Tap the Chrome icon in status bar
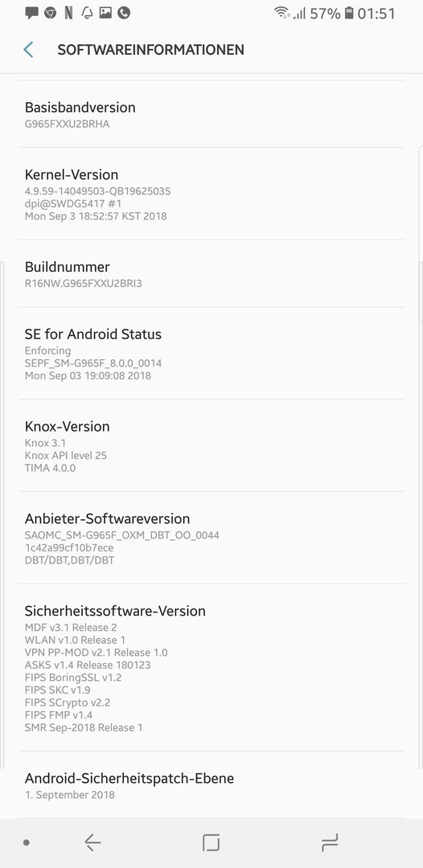Image resolution: width=423 pixels, height=868 pixels. click(51, 13)
